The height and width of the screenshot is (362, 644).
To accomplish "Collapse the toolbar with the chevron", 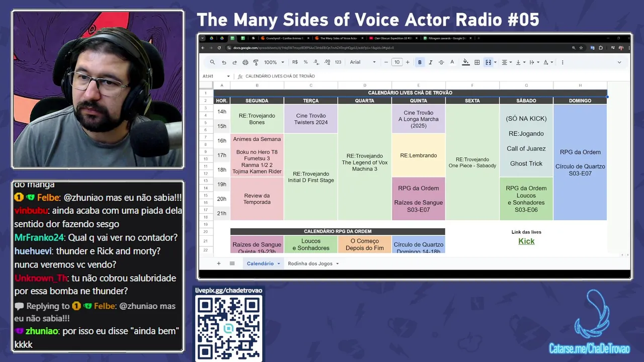I will pos(619,62).
